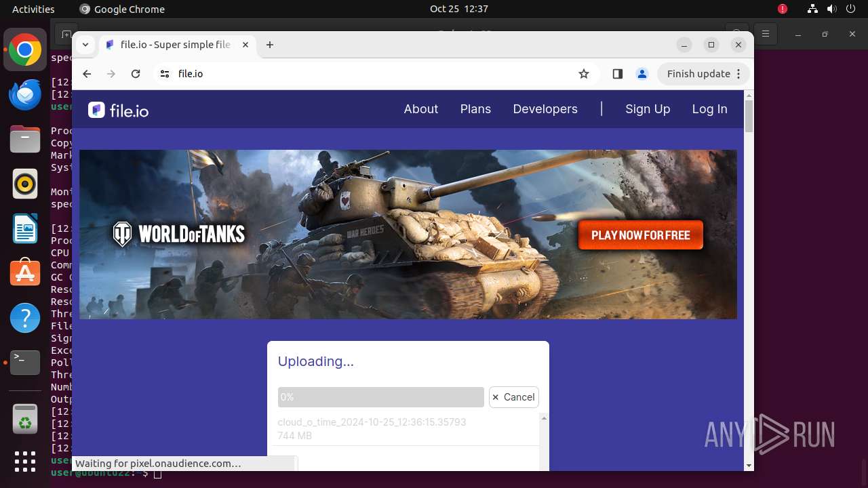Launch Thunderbird mail from the dock
This screenshot has width=868, height=488.
25,95
